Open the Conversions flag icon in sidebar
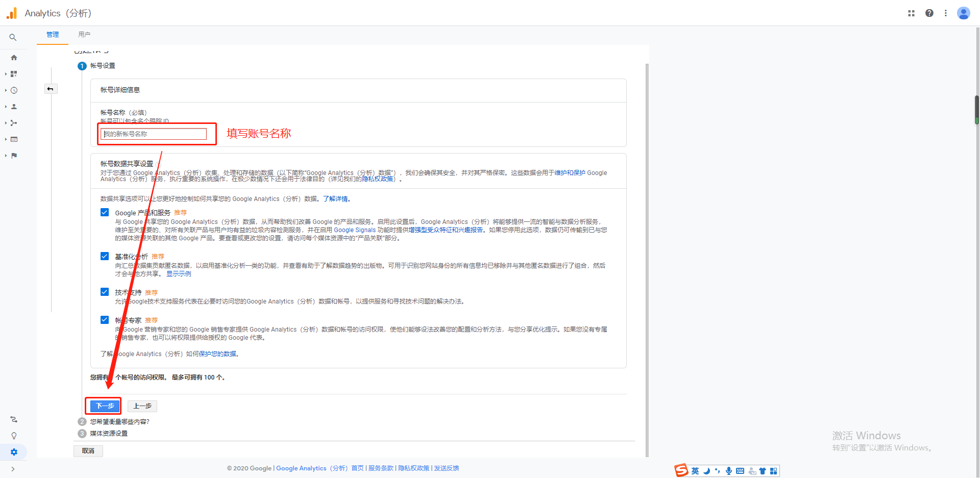The image size is (980, 478). tap(14, 156)
